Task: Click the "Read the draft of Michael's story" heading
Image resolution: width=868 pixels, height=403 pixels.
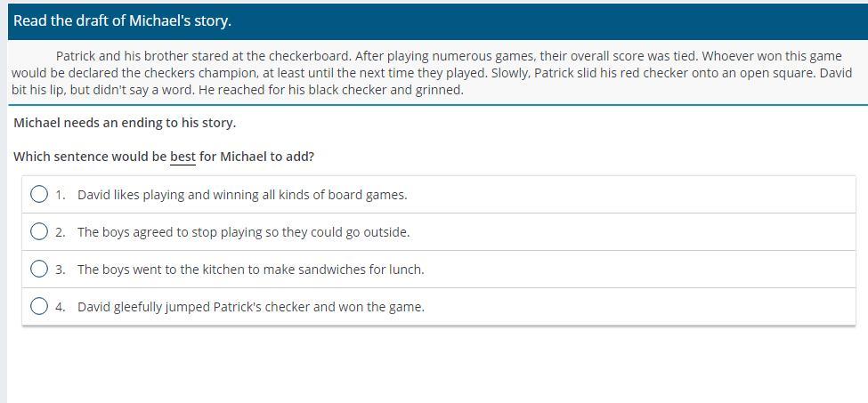Action: point(122,21)
